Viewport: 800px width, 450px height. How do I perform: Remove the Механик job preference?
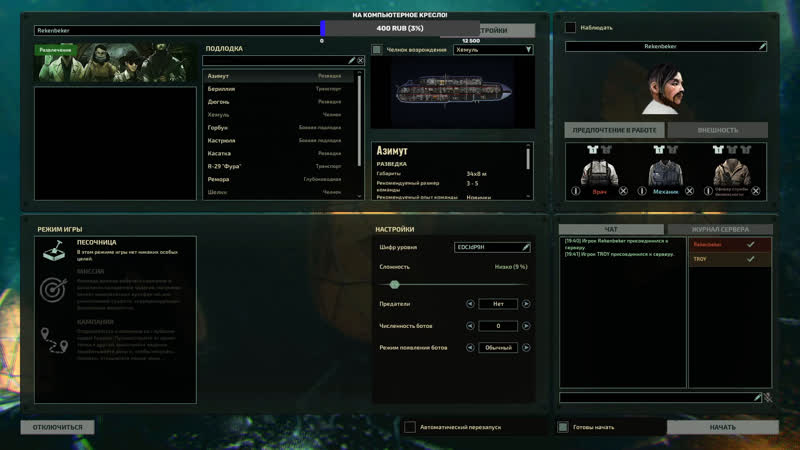689,191
